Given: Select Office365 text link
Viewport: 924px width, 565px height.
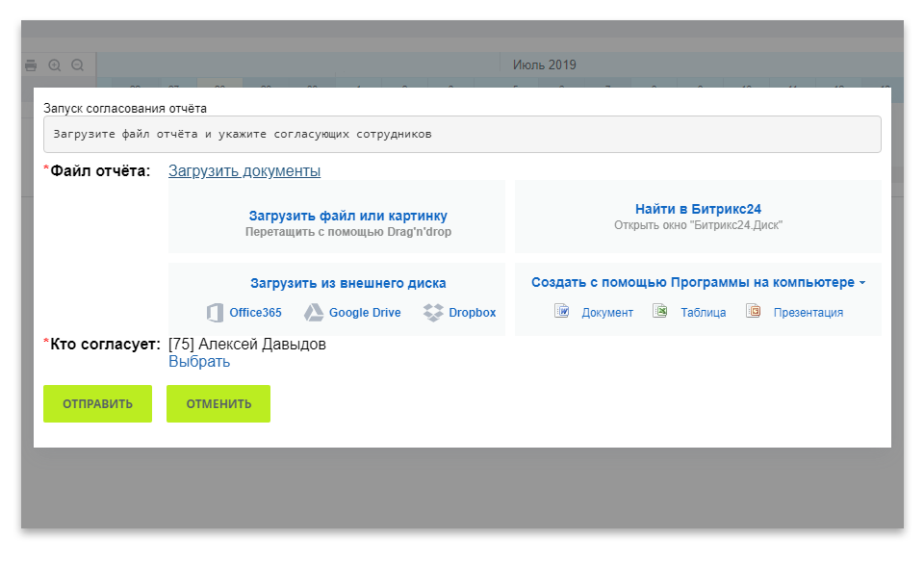Looking at the screenshot, I should [x=255, y=312].
